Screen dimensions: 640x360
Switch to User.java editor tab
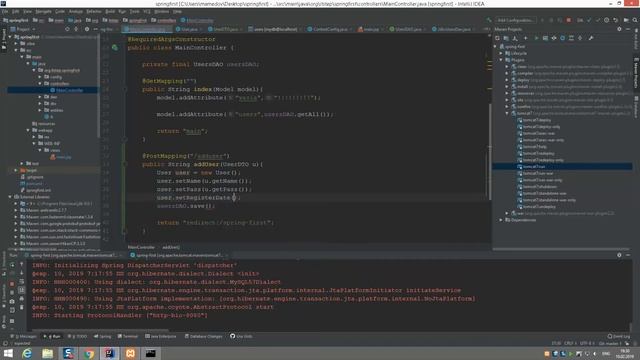[189, 29]
